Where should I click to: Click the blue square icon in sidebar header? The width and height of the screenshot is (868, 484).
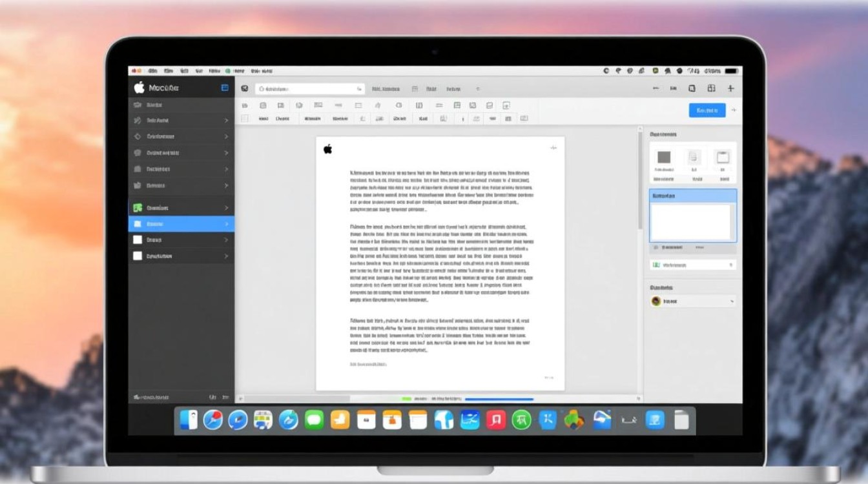pos(225,88)
